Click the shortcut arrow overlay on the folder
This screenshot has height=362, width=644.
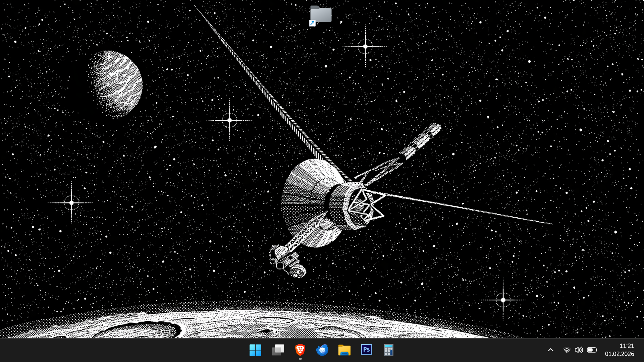[312, 23]
